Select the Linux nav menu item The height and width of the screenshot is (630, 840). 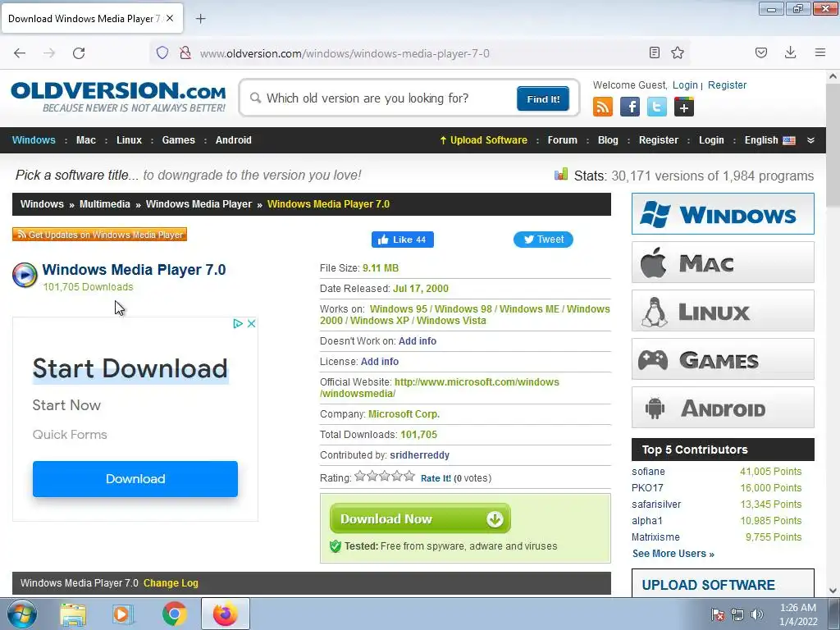point(129,140)
